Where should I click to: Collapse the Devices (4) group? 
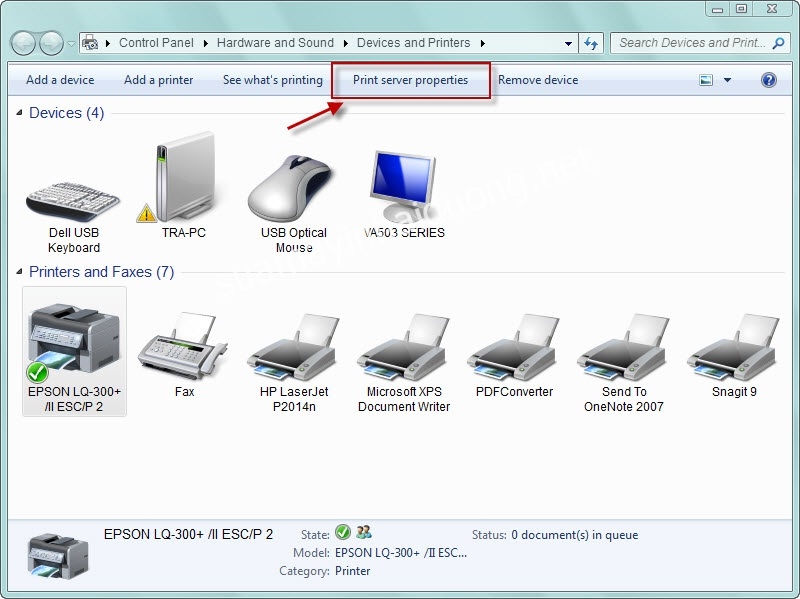(x=19, y=113)
